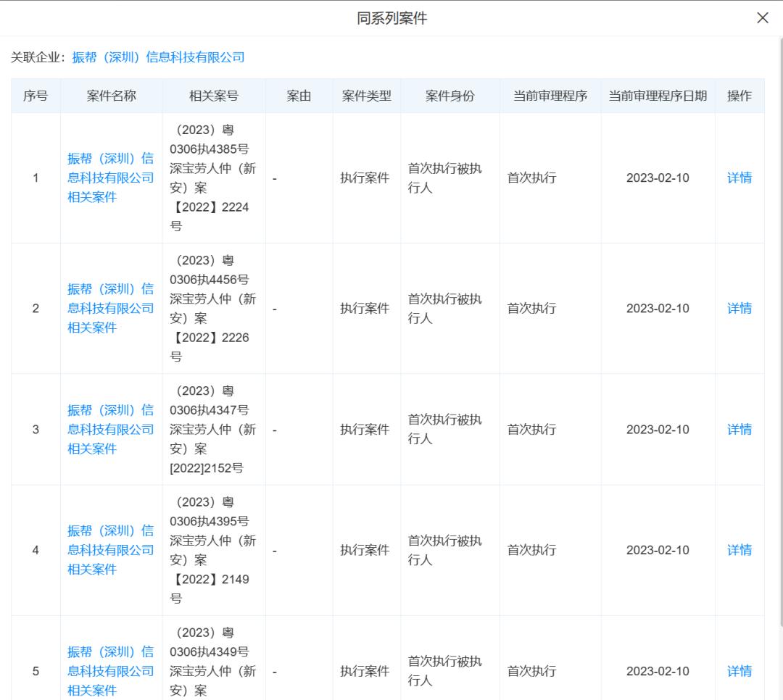783x700 pixels.
Task: Open the 关联企业 company link 振帮（深圳）信息科技有限公司
Action: pos(158,57)
